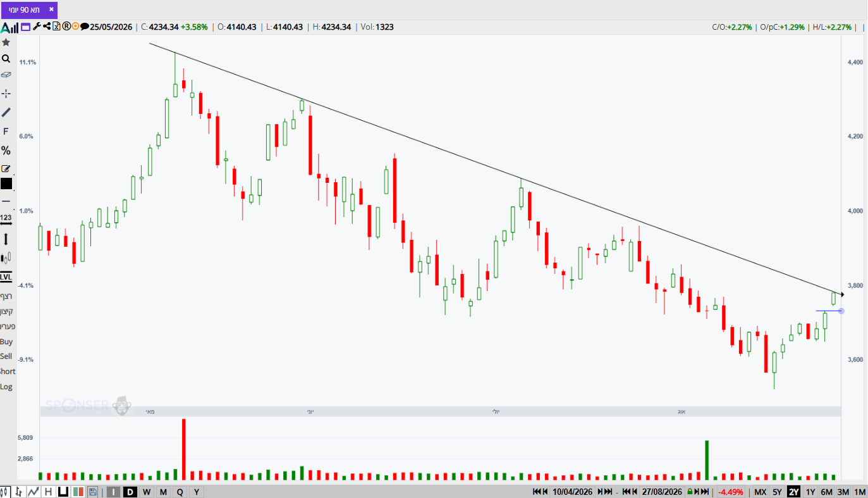
Task: Set the chart range to 6M
Action: point(826,492)
